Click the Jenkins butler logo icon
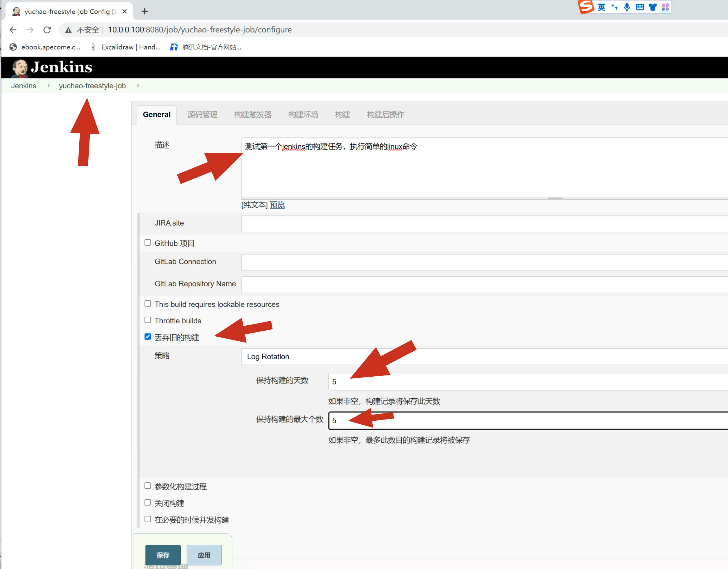 click(19, 68)
